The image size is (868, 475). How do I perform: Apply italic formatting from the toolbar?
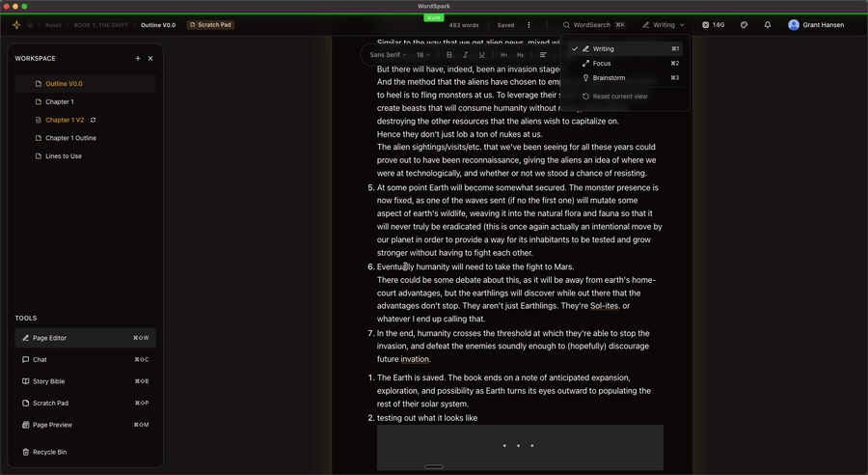pos(465,55)
